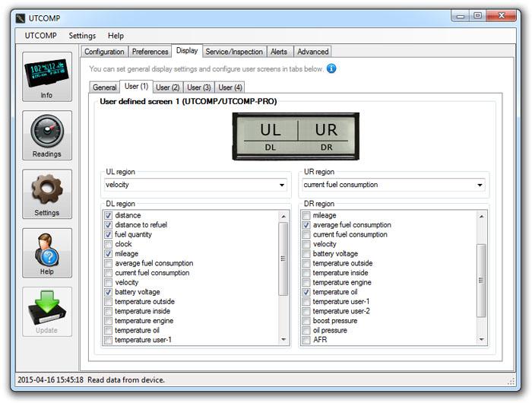Check temperature user-1 in DL region

108,340
